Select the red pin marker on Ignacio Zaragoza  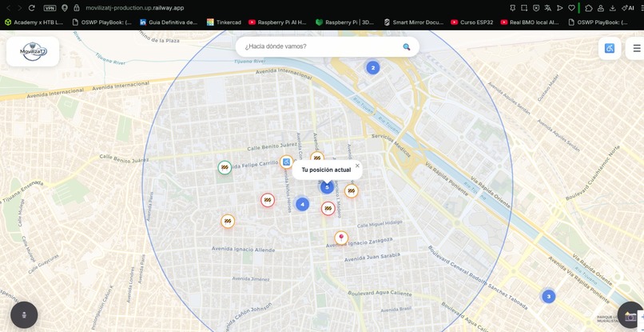(341, 238)
